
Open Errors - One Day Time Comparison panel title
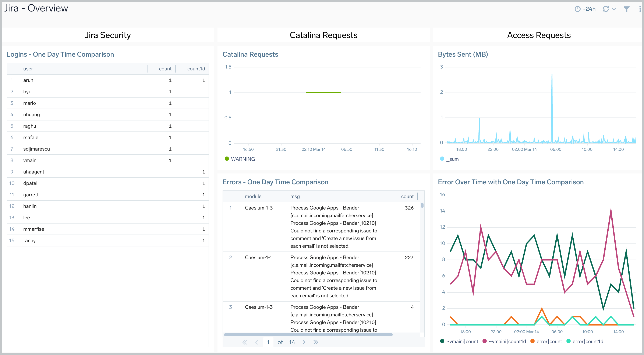(x=275, y=182)
